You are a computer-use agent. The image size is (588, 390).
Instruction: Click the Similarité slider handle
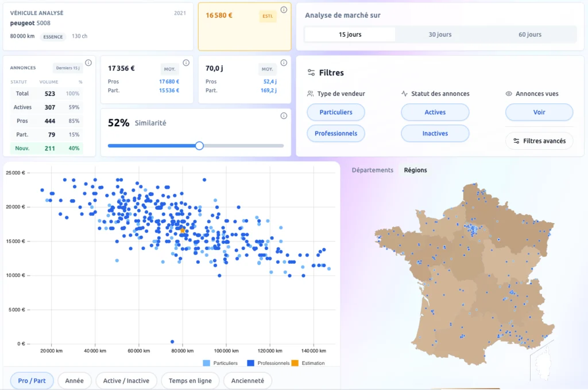tap(199, 146)
